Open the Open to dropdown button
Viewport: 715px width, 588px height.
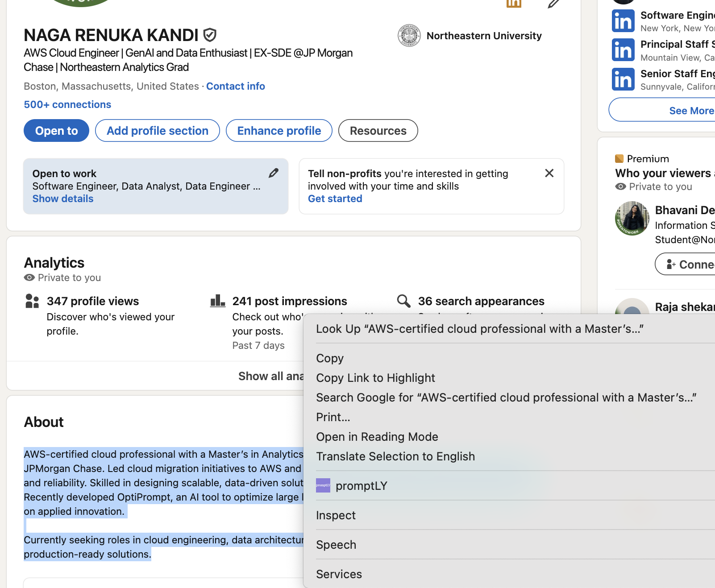click(x=57, y=131)
